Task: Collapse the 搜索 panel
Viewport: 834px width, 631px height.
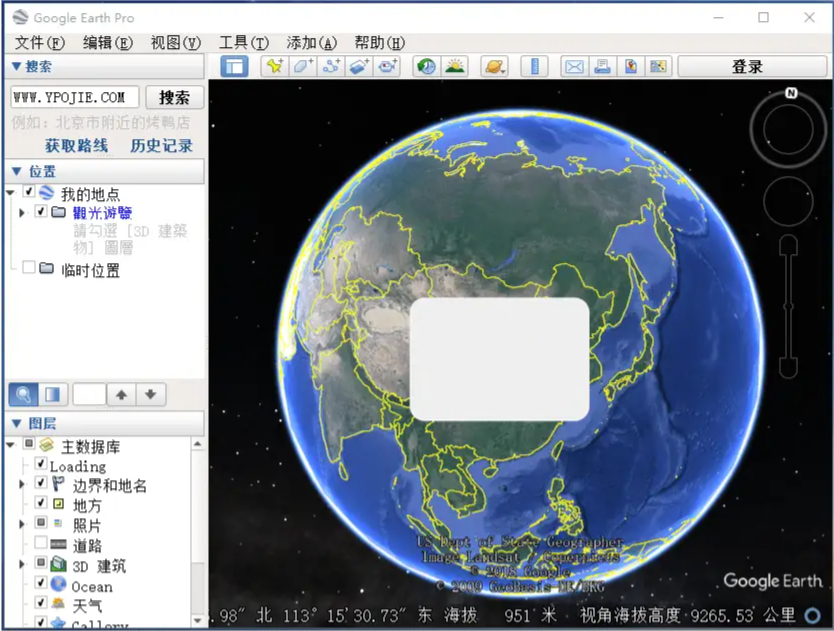Action: (16, 67)
